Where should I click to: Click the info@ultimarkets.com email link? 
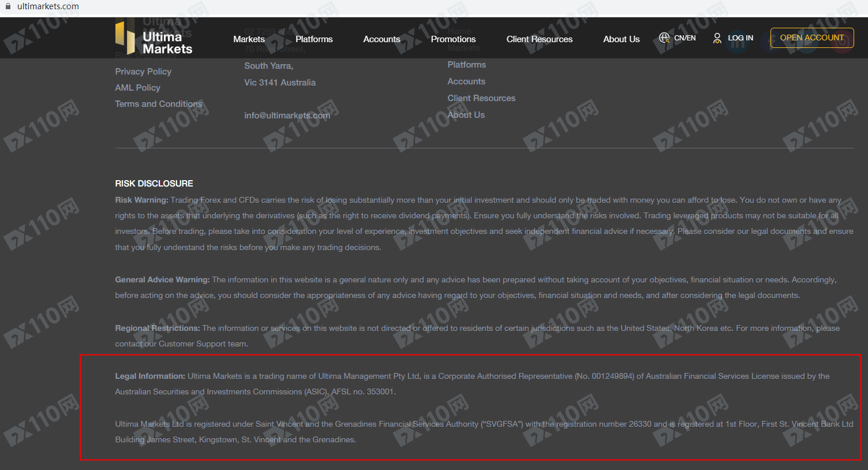pyautogui.click(x=287, y=115)
